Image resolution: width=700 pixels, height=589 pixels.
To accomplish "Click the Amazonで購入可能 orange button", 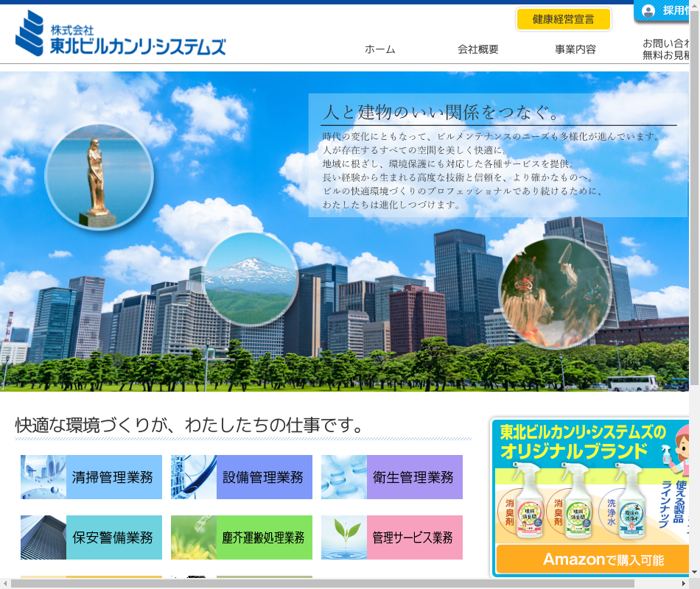I will 592,560.
